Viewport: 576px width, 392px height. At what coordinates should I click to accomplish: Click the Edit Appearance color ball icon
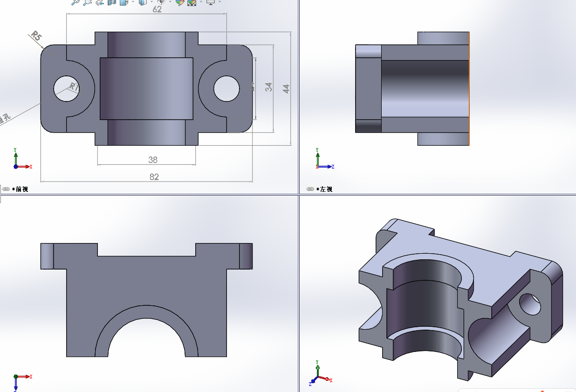tap(180, 2)
